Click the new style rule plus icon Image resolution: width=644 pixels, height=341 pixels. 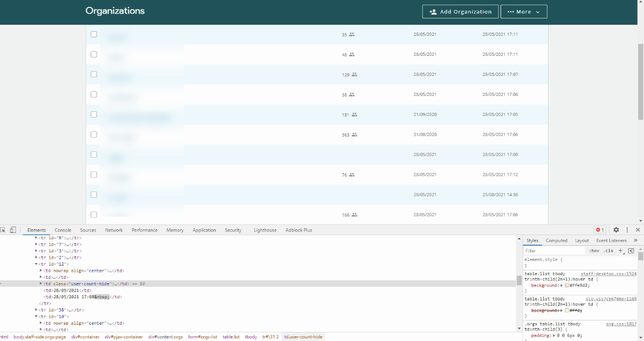pyautogui.click(x=621, y=251)
